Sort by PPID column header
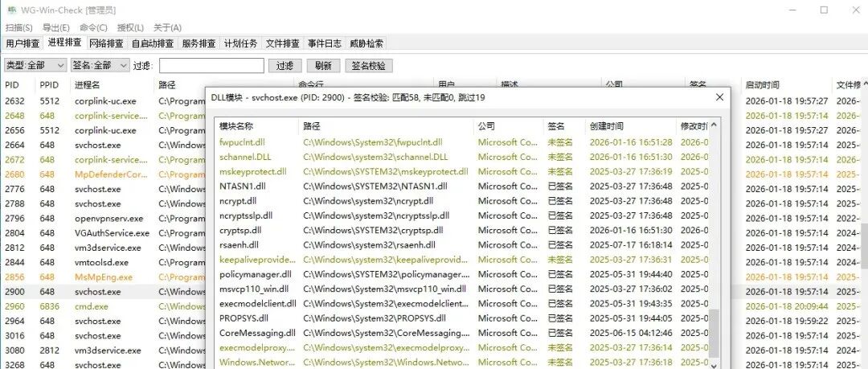The image size is (868, 369). [x=54, y=84]
